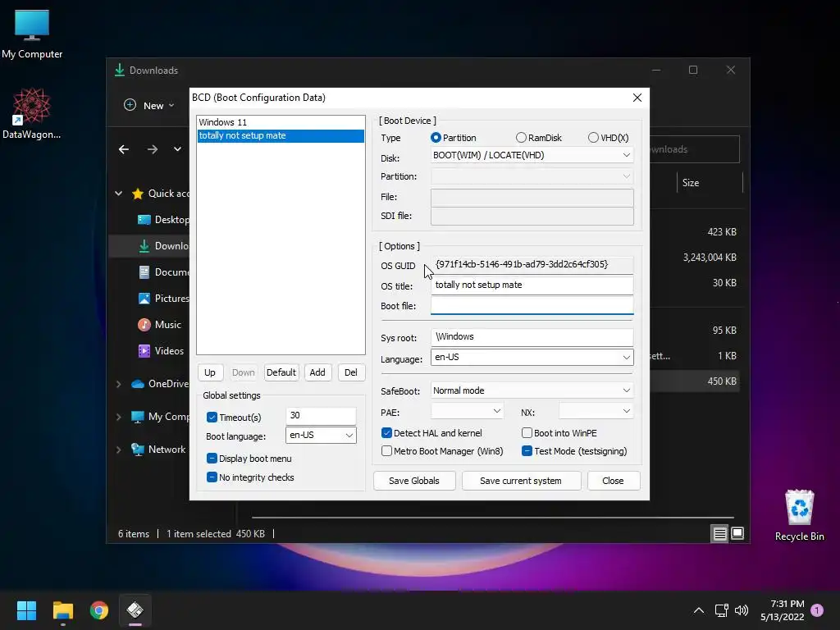Image resolution: width=840 pixels, height=630 pixels.
Task: Open the volume tray icon
Action: tap(742, 610)
